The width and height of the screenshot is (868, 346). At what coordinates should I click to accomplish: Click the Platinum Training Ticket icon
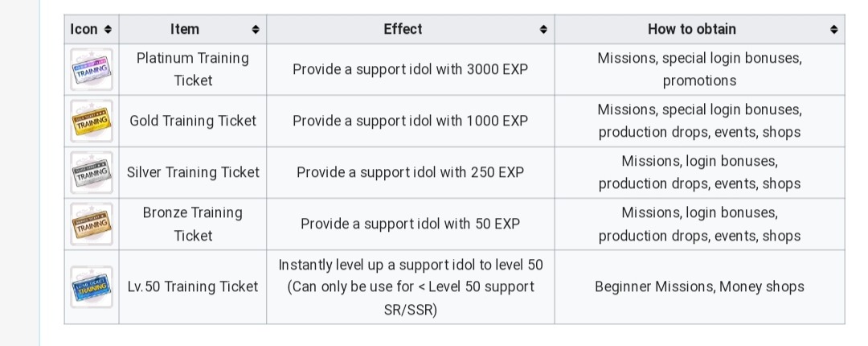coord(91,69)
